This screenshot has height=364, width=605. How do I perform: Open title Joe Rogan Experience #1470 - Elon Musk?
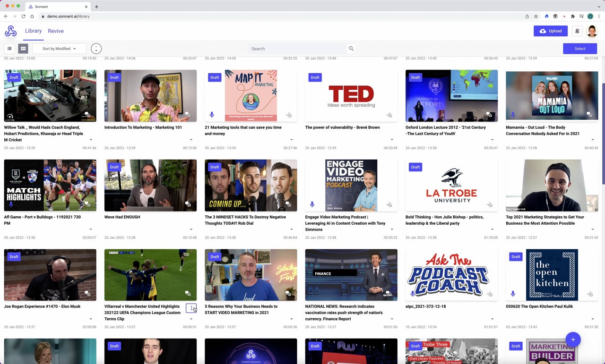click(x=42, y=306)
